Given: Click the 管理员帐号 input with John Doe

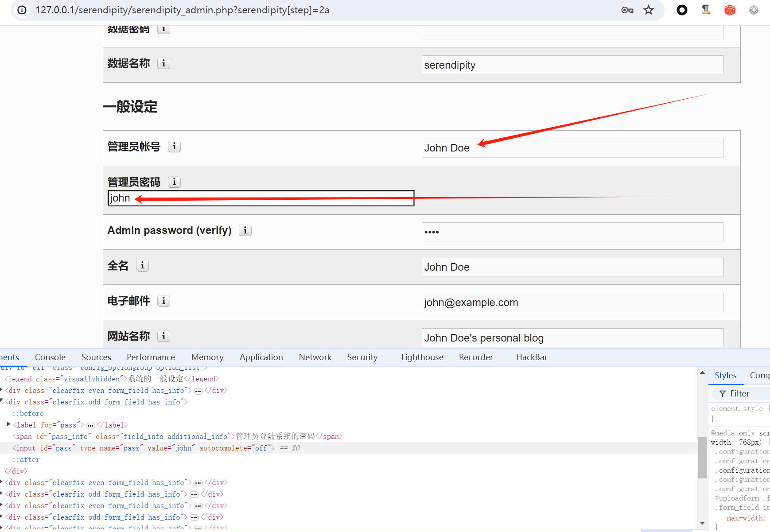Looking at the screenshot, I should (572, 148).
